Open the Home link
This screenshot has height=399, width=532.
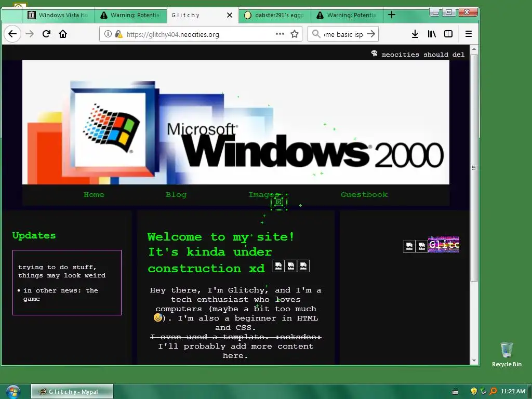point(94,195)
